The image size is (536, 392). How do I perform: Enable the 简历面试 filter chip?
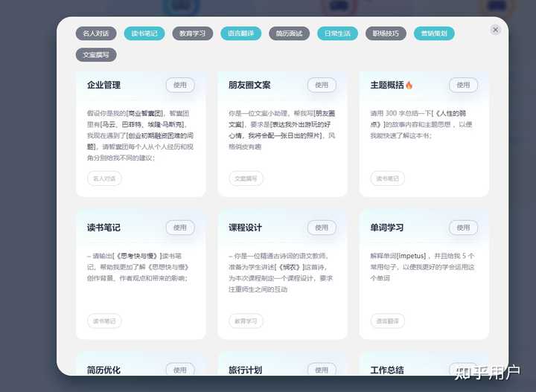[289, 33]
